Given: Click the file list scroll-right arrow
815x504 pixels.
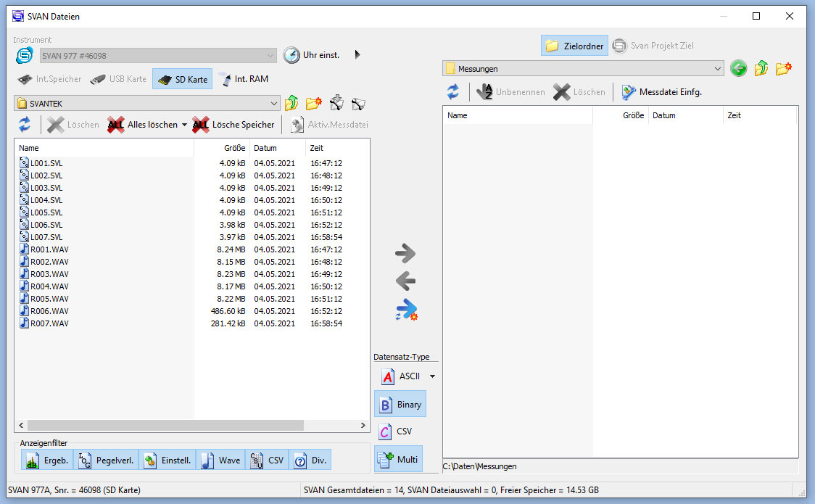Looking at the screenshot, I should (x=363, y=426).
